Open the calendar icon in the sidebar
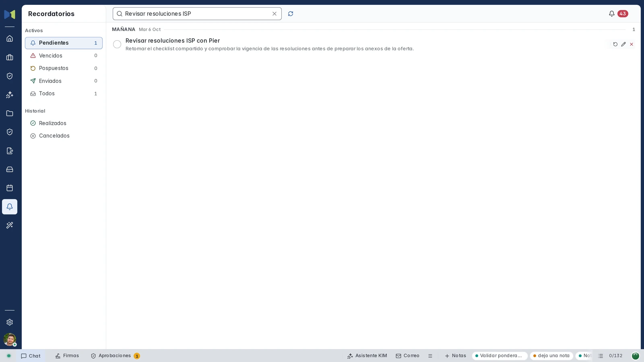 10,188
